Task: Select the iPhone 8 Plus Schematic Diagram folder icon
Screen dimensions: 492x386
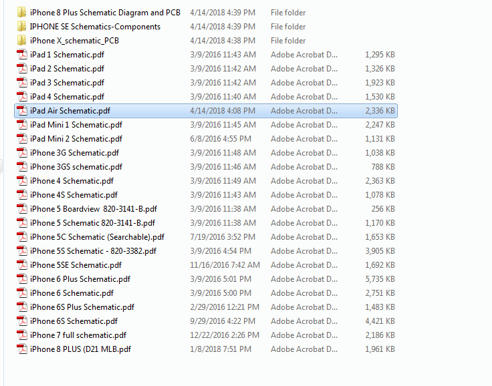Action: coord(22,13)
